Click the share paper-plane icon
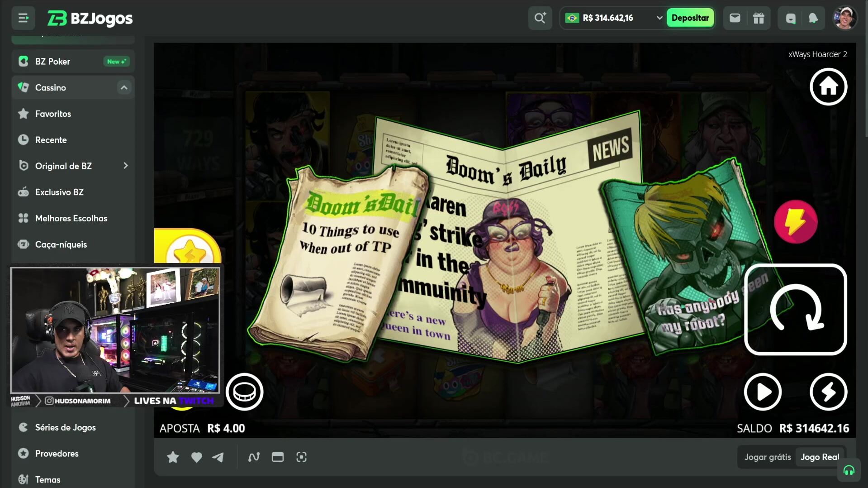The width and height of the screenshot is (868, 488). point(218,457)
